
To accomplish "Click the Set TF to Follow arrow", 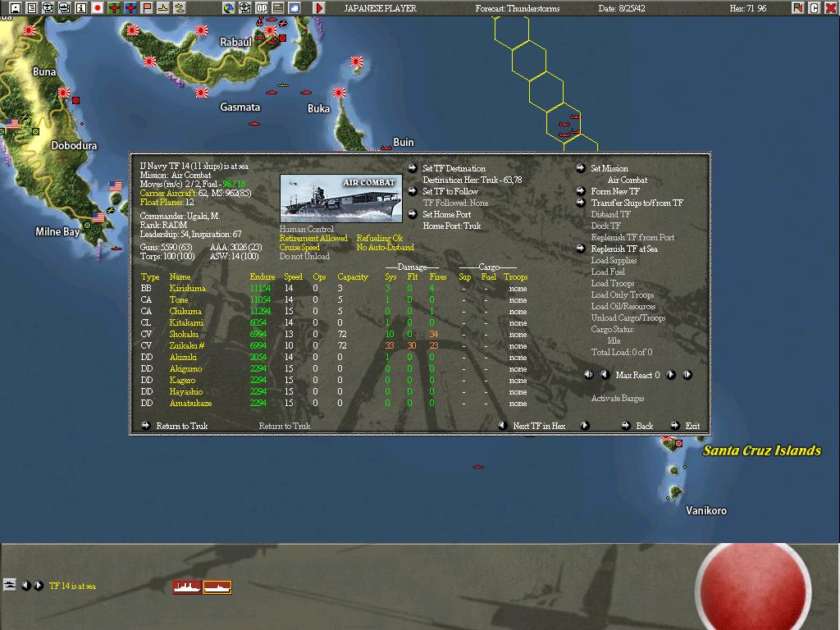I will (413, 191).
